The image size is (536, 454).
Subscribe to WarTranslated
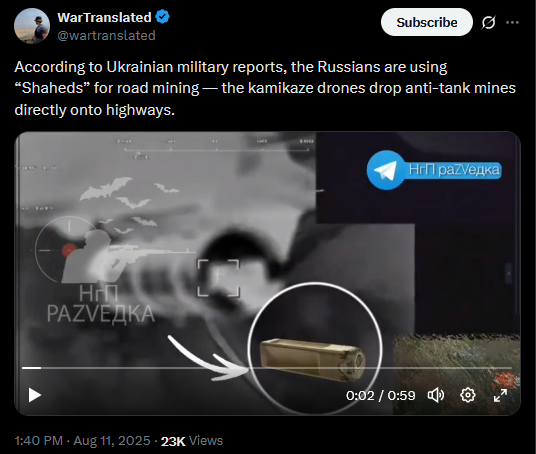[427, 22]
